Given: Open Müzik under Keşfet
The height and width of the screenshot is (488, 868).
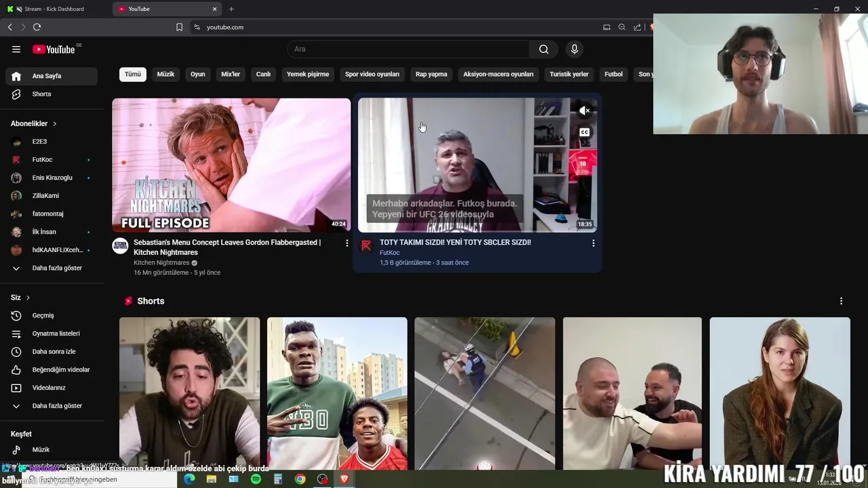Looking at the screenshot, I should [x=52, y=449].
